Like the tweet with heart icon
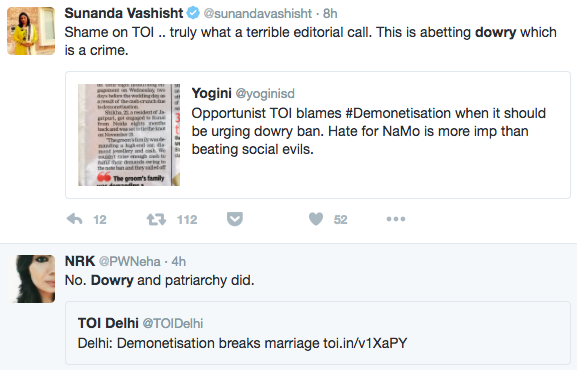Image resolution: width=577 pixels, height=370 pixels. [x=316, y=219]
